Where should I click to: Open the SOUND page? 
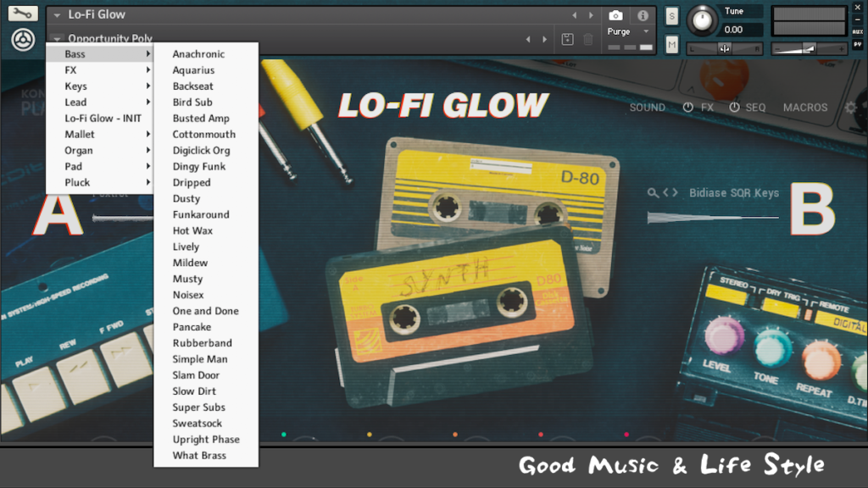(x=647, y=108)
